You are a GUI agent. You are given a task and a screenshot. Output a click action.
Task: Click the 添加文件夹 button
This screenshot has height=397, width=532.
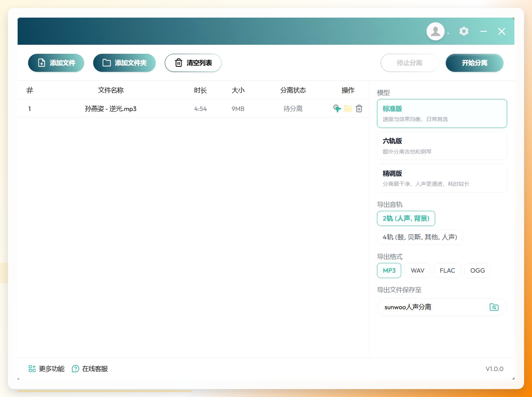click(x=124, y=63)
